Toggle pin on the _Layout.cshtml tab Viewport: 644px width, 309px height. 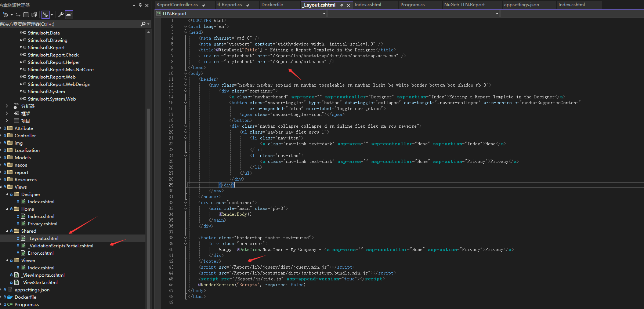(x=341, y=5)
